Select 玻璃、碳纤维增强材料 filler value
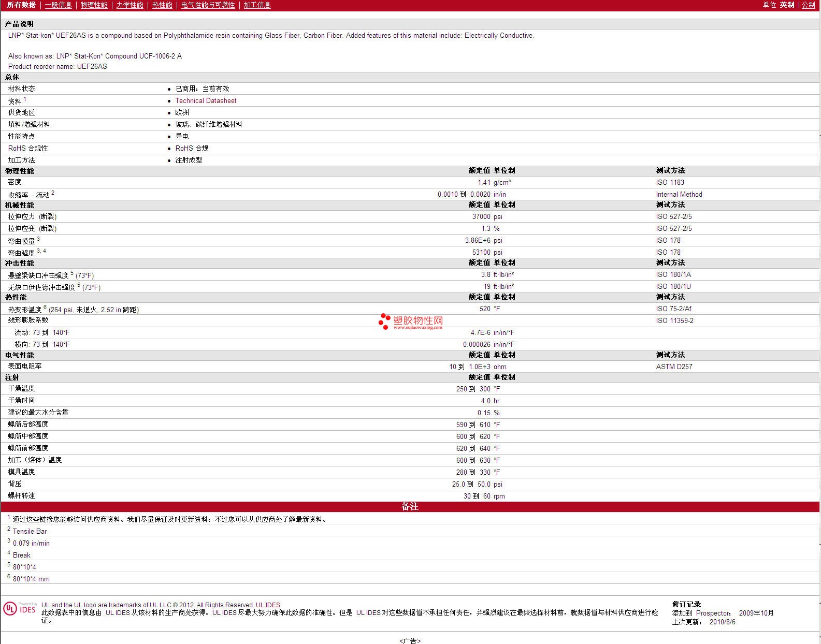 pos(209,124)
